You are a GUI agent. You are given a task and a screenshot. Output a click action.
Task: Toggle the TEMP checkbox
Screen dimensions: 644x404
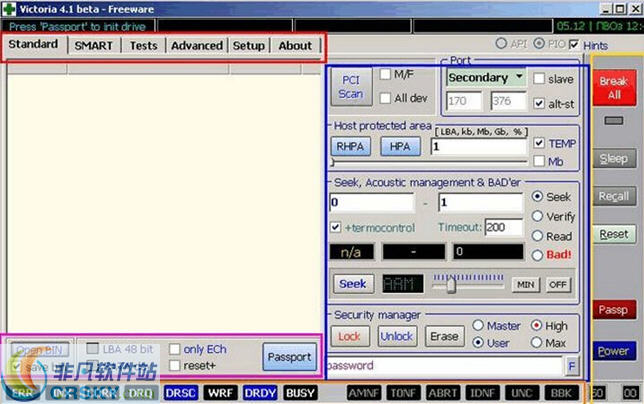[x=540, y=143]
